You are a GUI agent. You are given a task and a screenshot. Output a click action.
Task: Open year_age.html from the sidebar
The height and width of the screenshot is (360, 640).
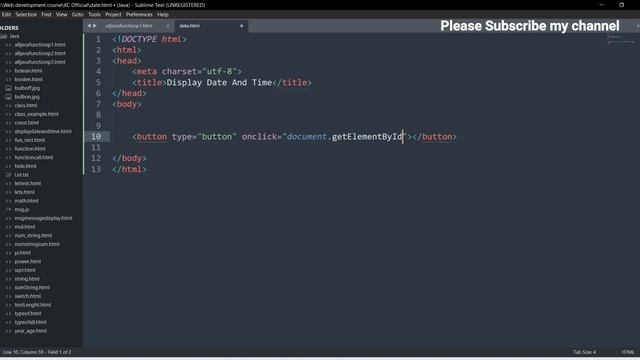(x=31, y=331)
